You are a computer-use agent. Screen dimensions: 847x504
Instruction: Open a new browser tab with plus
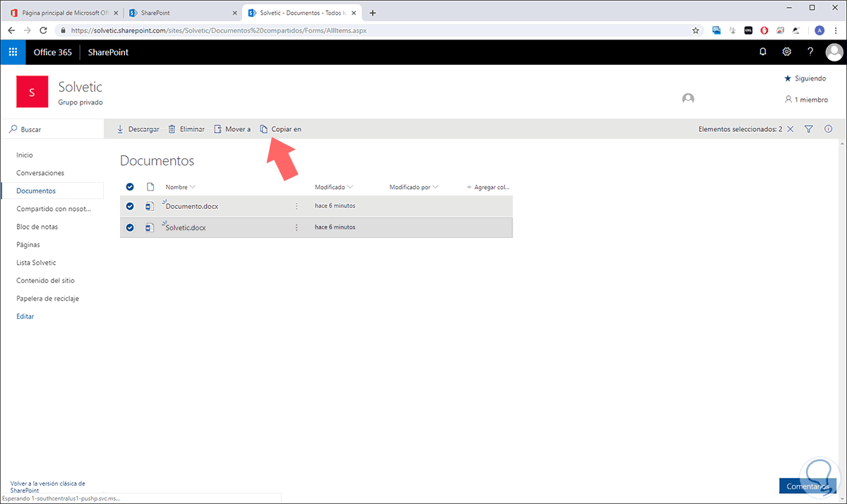coord(373,13)
